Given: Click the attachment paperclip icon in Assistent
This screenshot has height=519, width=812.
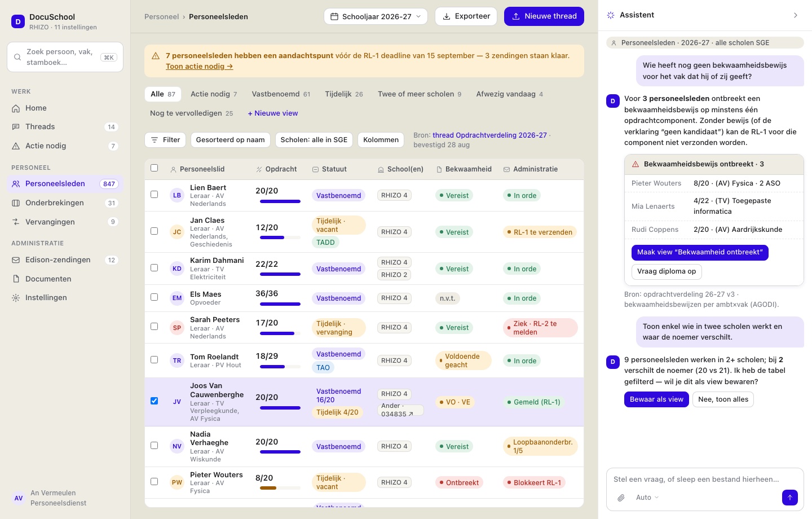Looking at the screenshot, I should click(x=621, y=498).
